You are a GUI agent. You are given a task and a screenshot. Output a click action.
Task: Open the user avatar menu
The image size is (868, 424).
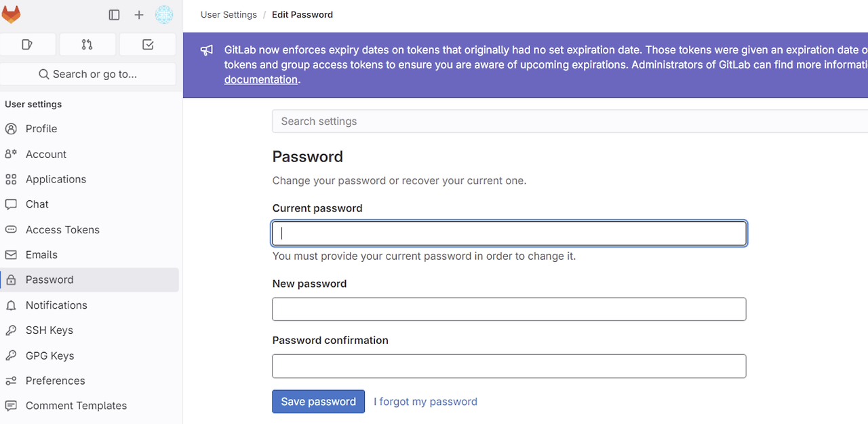tap(164, 15)
